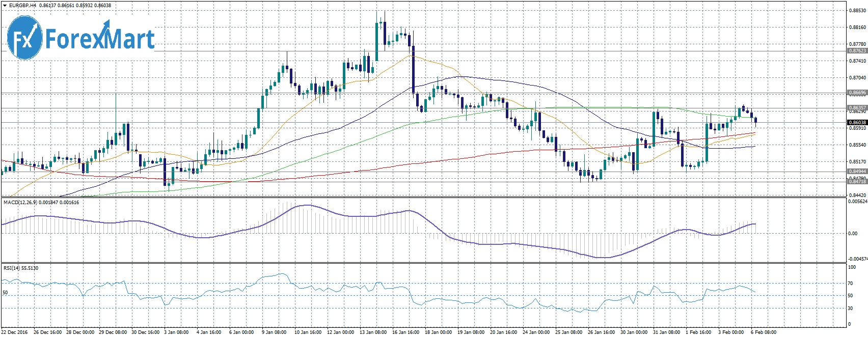Screen dimensions: 868x338
Task: Click the 6 Jan 00:00 date label
Action: point(241,332)
